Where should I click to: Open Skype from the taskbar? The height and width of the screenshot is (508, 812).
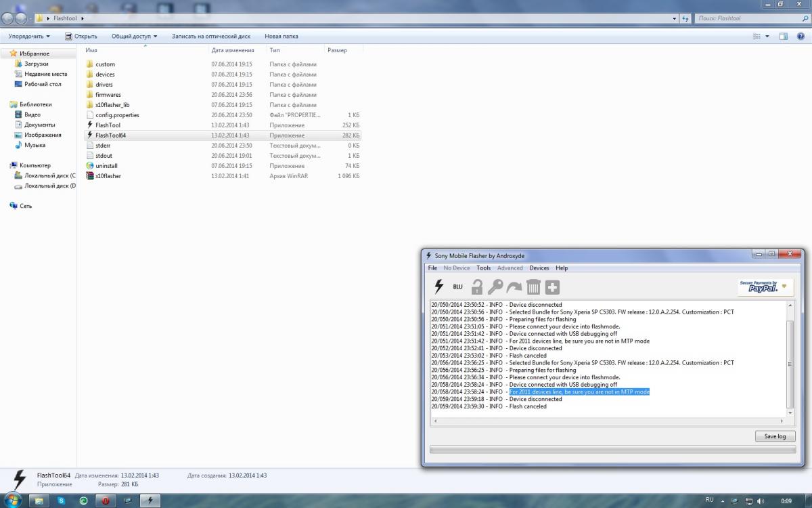coord(61,501)
